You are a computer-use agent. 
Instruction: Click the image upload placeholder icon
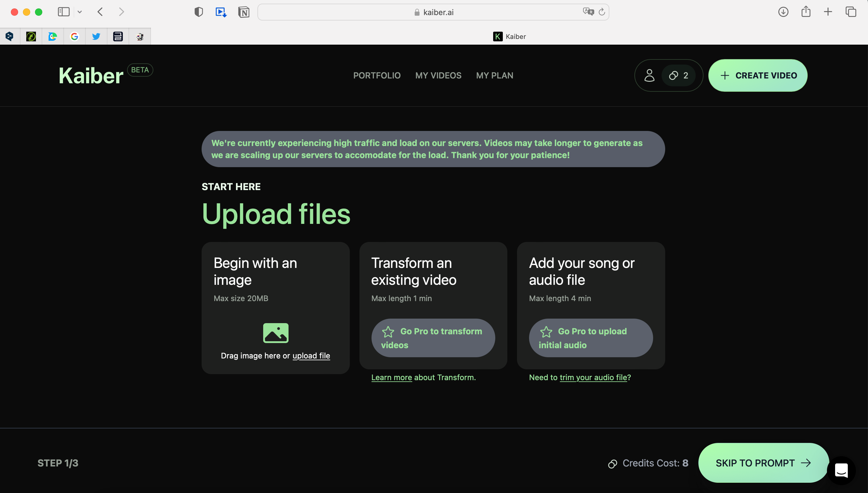pyautogui.click(x=276, y=332)
